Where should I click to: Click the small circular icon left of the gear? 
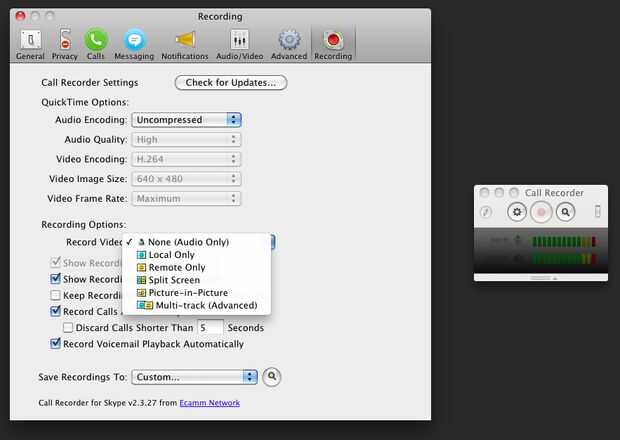click(x=486, y=212)
